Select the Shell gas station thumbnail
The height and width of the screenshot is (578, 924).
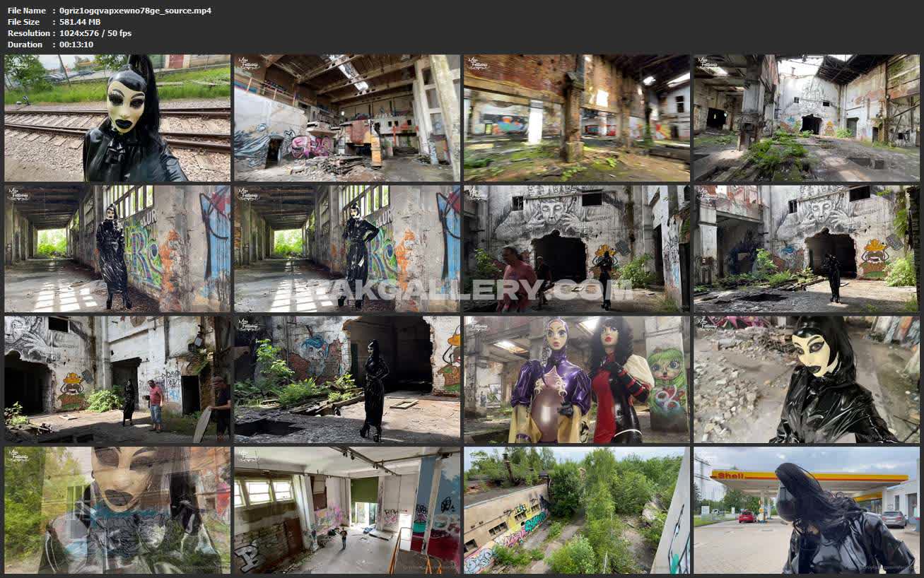click(806, 509)
